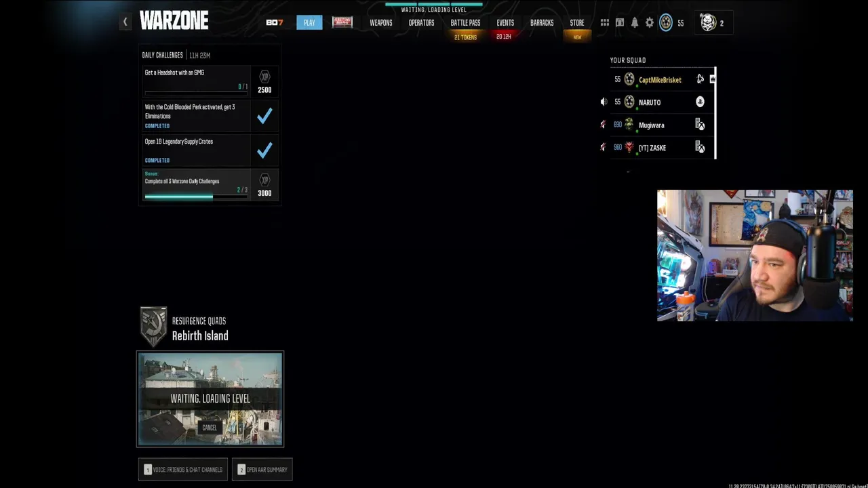Open the Battle Pass tab
Viewport: 868px width, 488px height.
(465, 22)
